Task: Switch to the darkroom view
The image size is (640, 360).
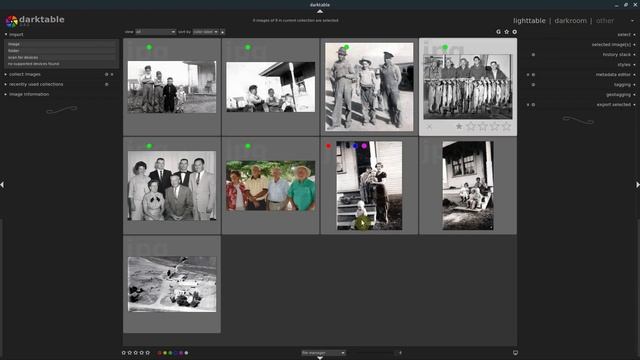Action: 570,21
